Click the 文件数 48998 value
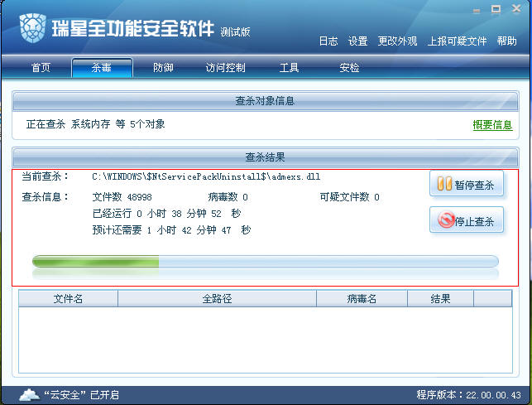The height and width of the screenshot is (405, 532). (x=122, y=197)
